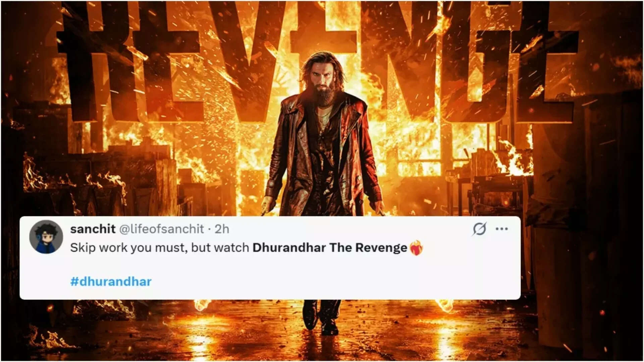Image resolution: width=644 pixels, height=362 pixels.
Task: Open the #dhurandhar hashtag
Action: pyautogui.click(x=111, y=282)
